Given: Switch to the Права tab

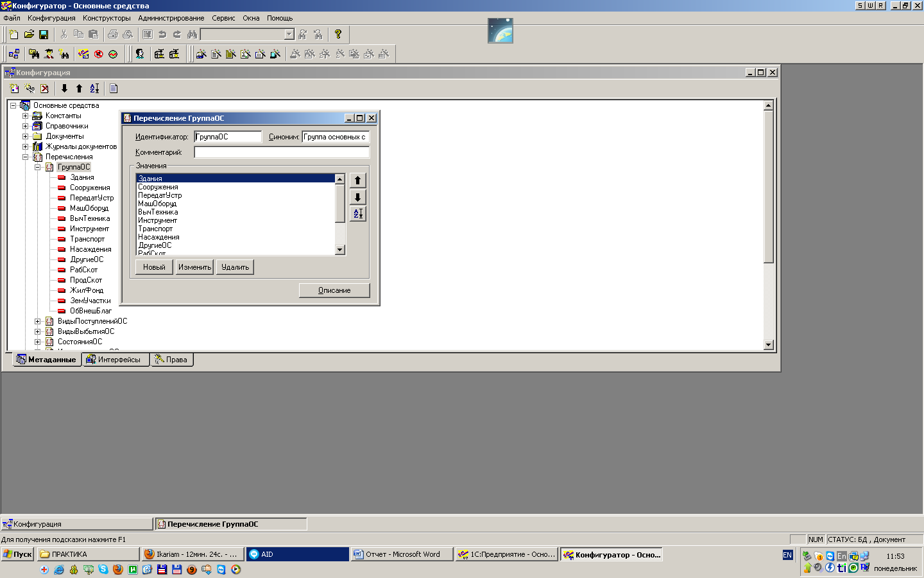Looking at the screenshot, I should (172, 360).
